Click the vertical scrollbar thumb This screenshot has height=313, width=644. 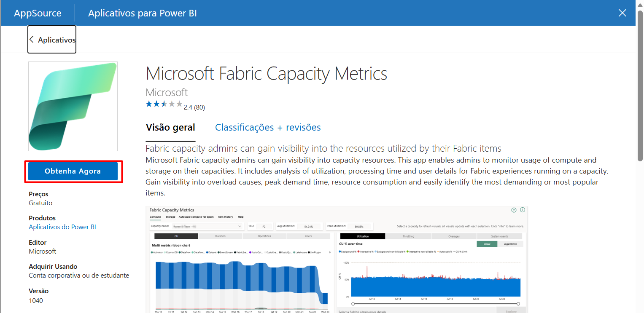[x=640, y=86]
